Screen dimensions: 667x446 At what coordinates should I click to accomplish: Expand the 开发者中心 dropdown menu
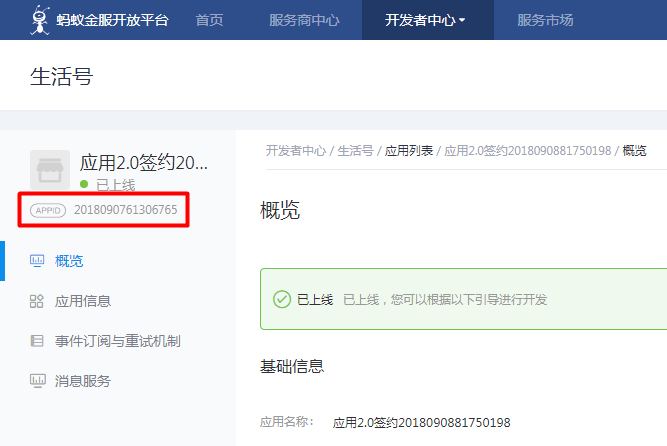click(x=426, y=20)
